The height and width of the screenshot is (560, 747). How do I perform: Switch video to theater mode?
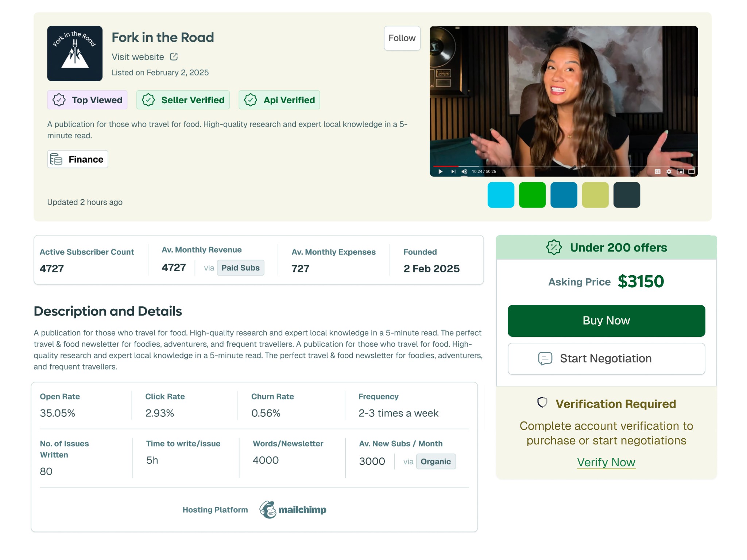click(691, 171)
